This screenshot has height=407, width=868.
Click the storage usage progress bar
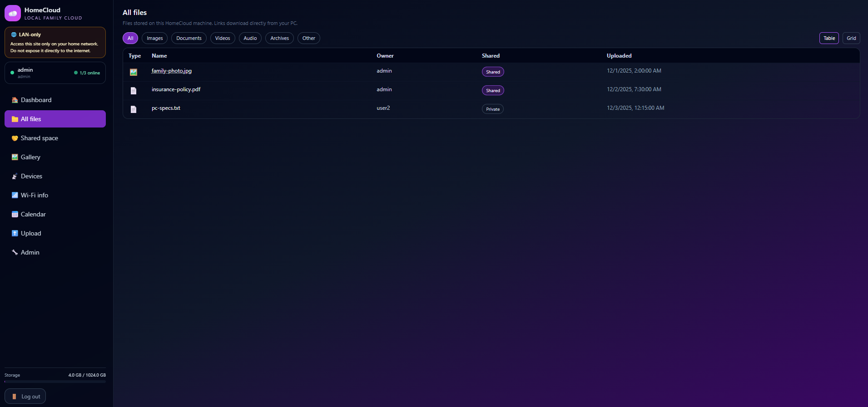[x=55, y=382]
